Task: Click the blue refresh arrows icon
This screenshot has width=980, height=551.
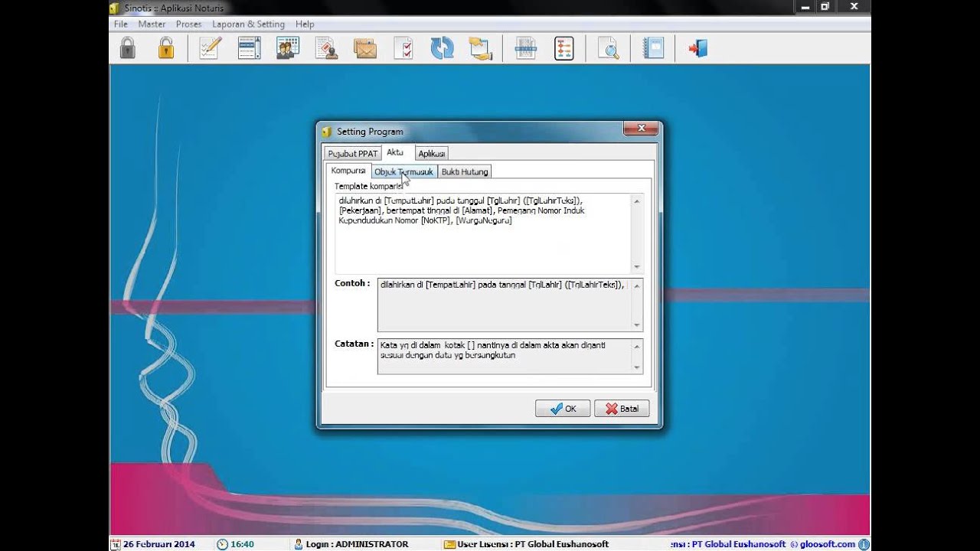Action: tap(442, 48)
